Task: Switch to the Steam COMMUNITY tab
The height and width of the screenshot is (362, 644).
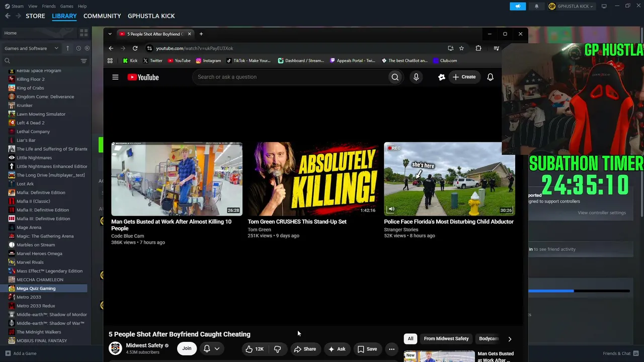Action: pos(102,16)
